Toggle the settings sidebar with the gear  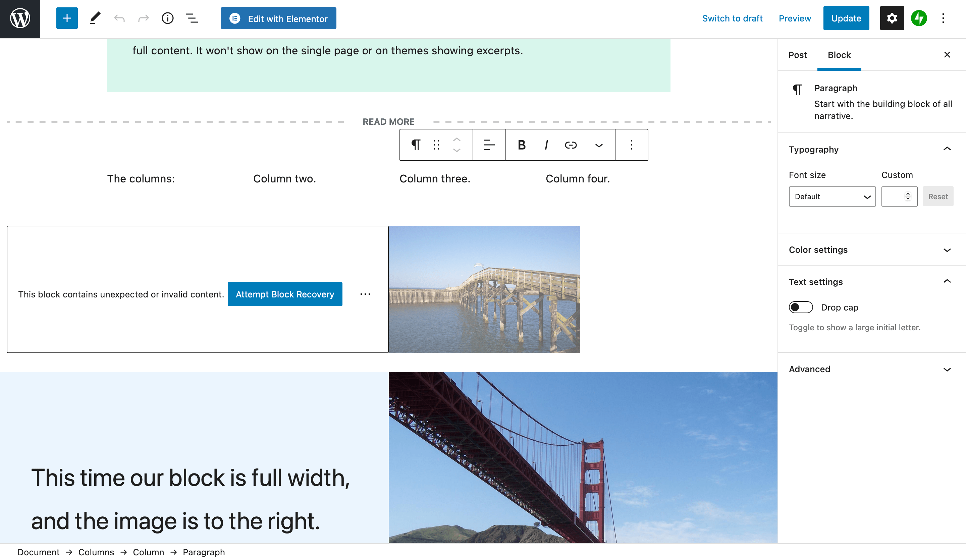[x=892, y=18]
